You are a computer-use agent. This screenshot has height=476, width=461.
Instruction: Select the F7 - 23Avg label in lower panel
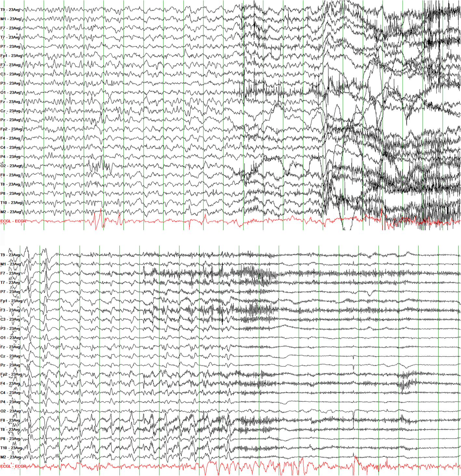[10, 273]
